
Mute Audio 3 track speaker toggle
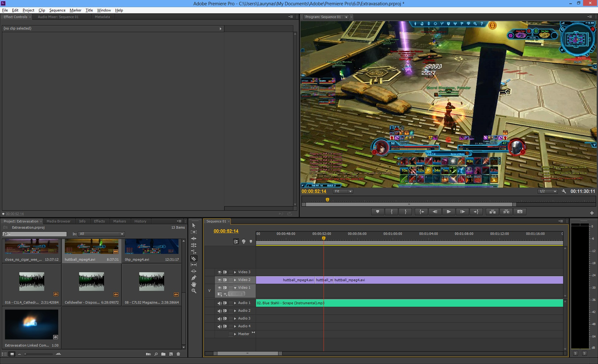[x=219, y=319]
